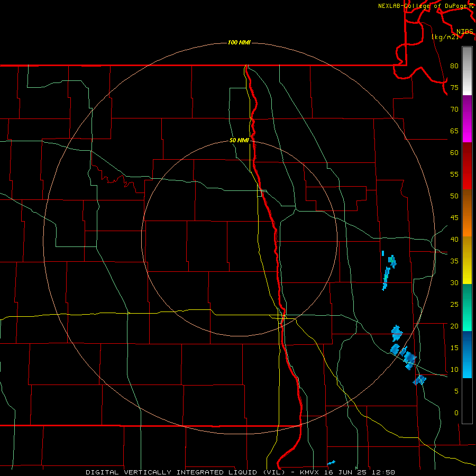Select the magenta-purple band on the color scale
The height and width of the screenshot is (476, 476).
[467, 118]
